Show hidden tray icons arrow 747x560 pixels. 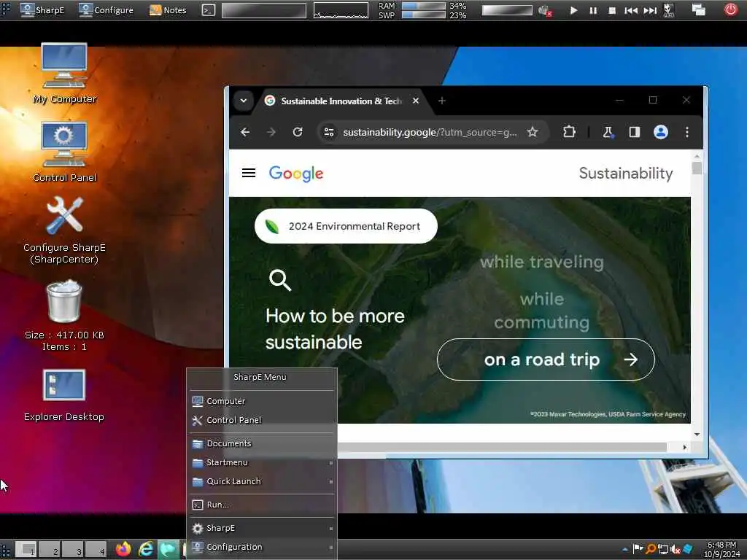click(625, 549)
